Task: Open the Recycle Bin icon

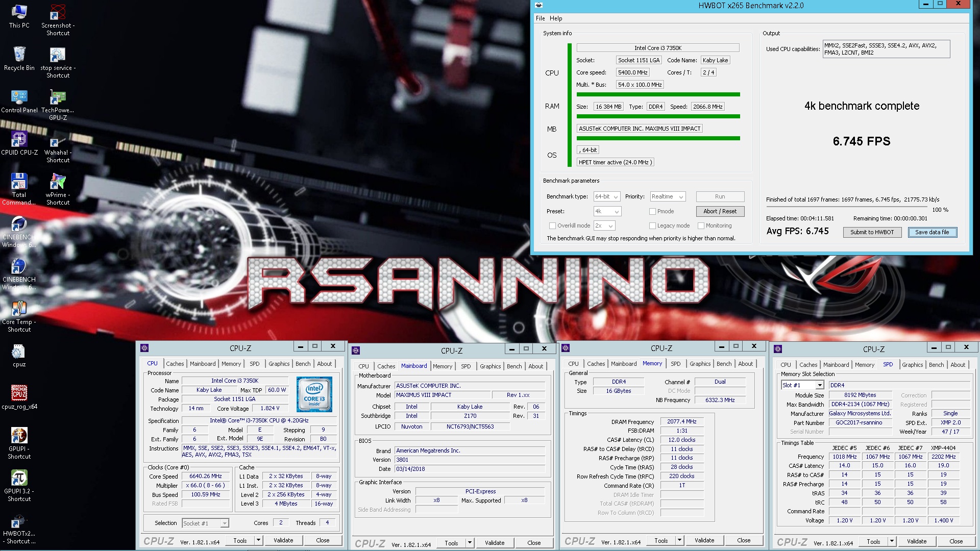Action: coord(19,59)
